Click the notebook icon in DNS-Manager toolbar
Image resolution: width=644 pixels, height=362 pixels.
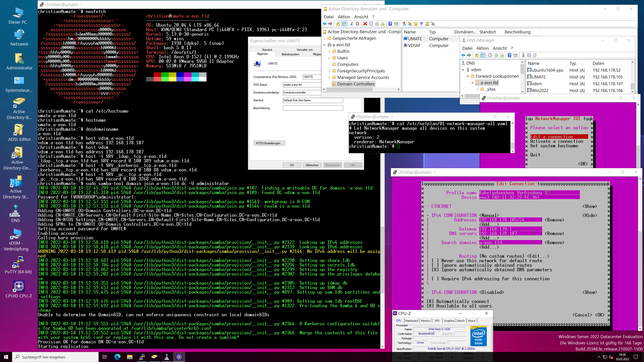529,55
